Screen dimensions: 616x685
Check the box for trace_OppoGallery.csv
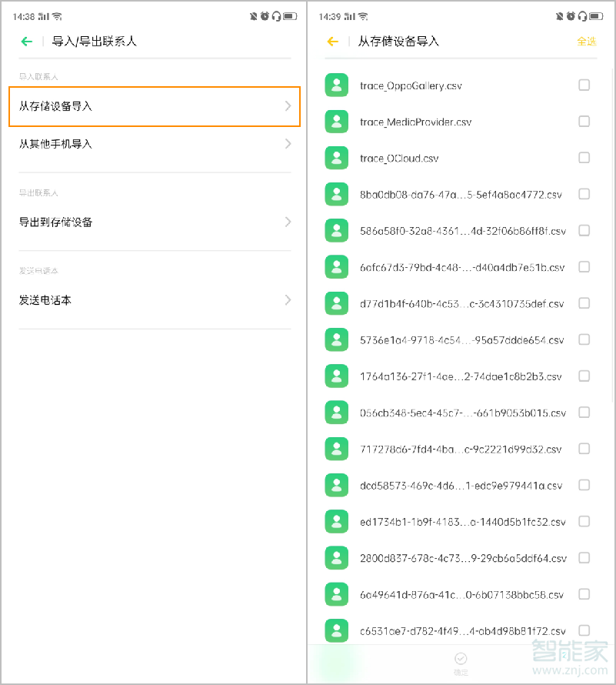[x=584, y=85]
